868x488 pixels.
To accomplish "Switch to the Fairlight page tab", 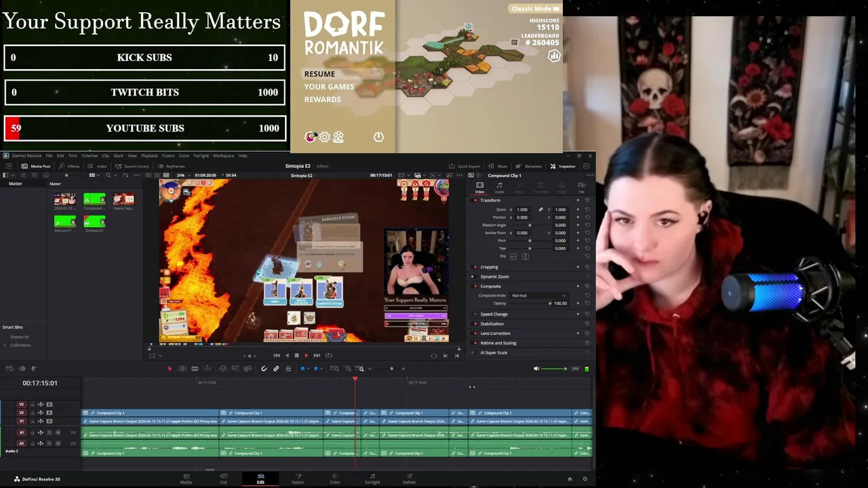I will (372, 479).
